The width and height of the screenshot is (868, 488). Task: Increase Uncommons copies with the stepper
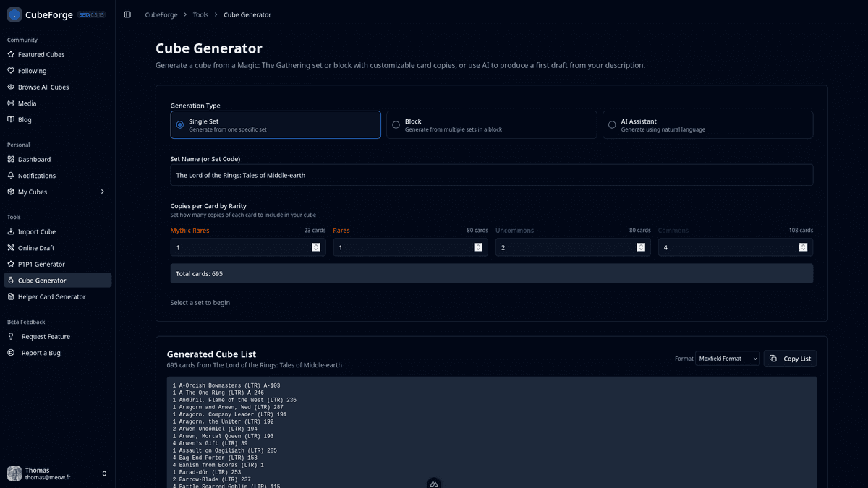tap(640, 244)
